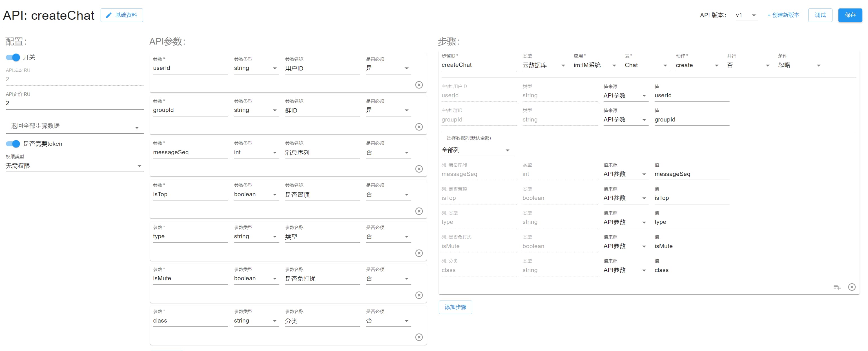
Task: Open type parameter 是否必须 dropdown
Action: point(388,236)
